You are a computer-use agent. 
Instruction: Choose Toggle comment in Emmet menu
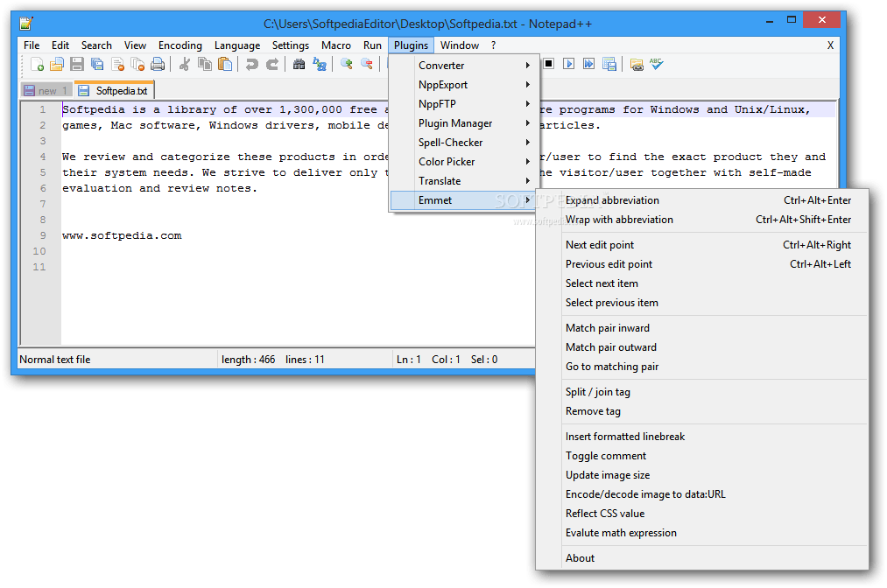(x=702, y=456)
